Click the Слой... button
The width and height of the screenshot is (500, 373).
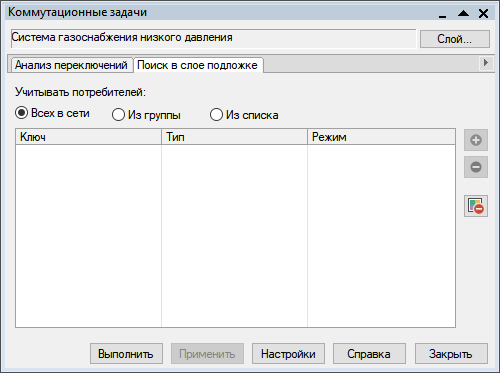point(455,39)
